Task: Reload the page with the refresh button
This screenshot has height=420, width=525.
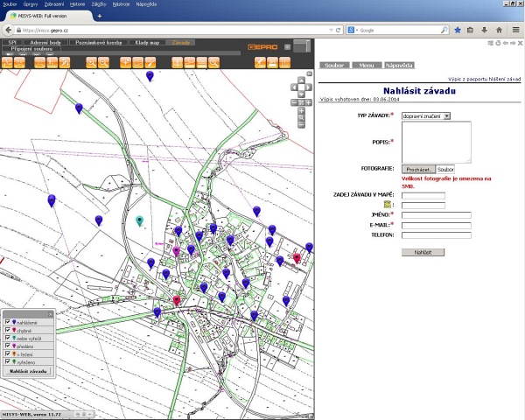Action: click(x=338, y=30)
